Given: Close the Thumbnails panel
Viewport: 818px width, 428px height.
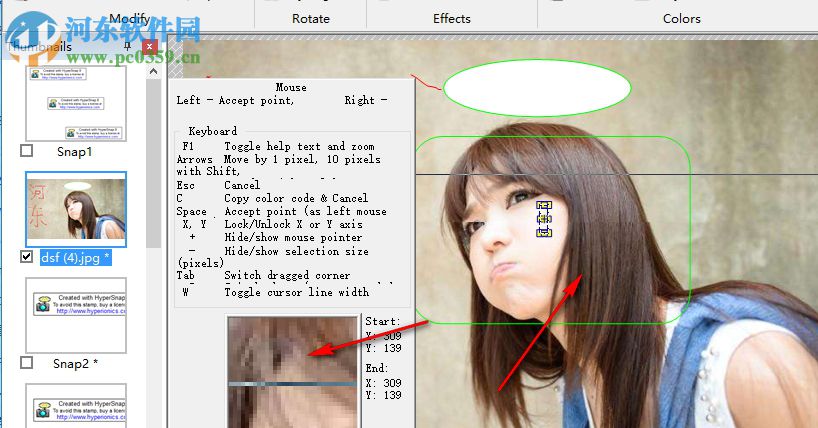Looking at the screenshot, I should pos(150,46).
